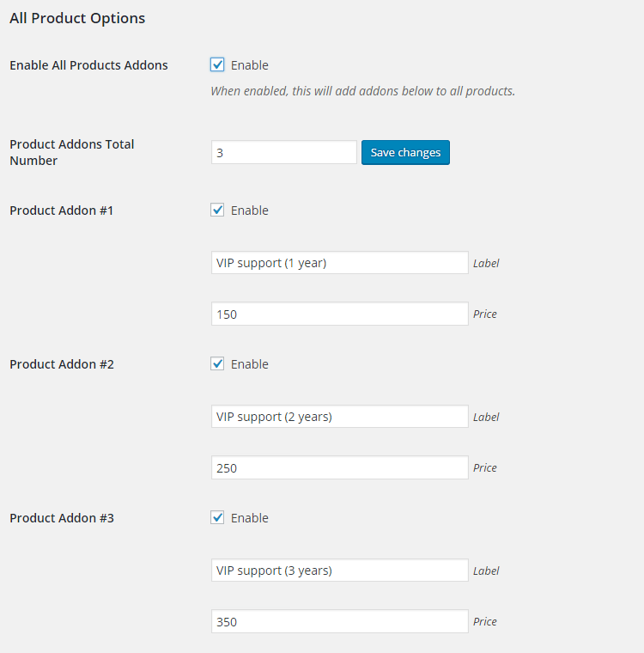Viewport: 644px width, 653px height.
Task: Click the Product Addon #1 row title
Action: tap(62, 211)
